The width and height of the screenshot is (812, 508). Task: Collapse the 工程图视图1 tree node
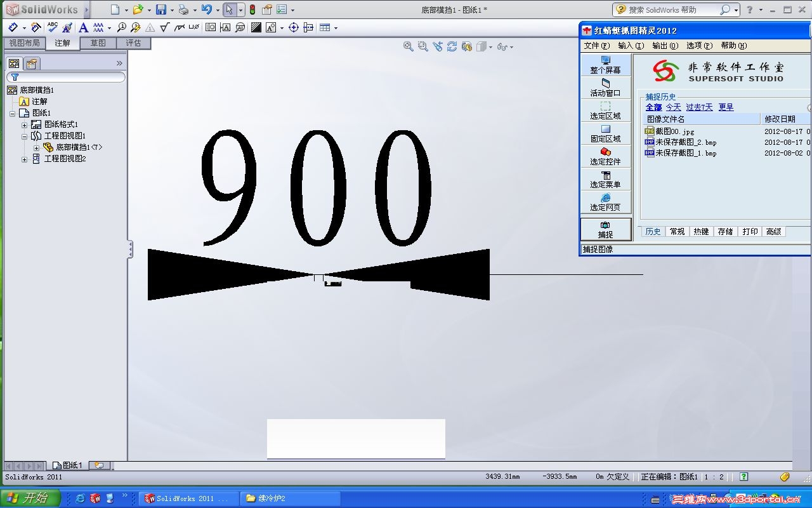coord(25,136)
